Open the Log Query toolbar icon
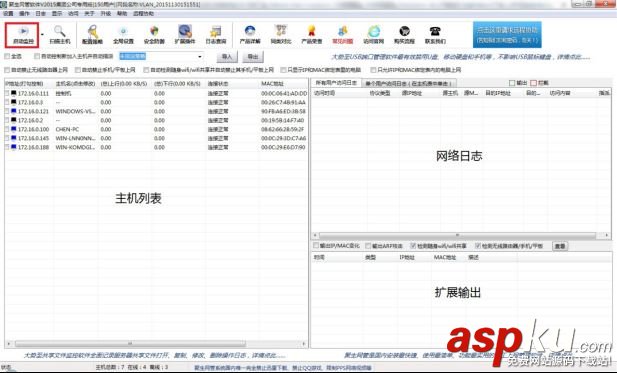 coord(216,31)
